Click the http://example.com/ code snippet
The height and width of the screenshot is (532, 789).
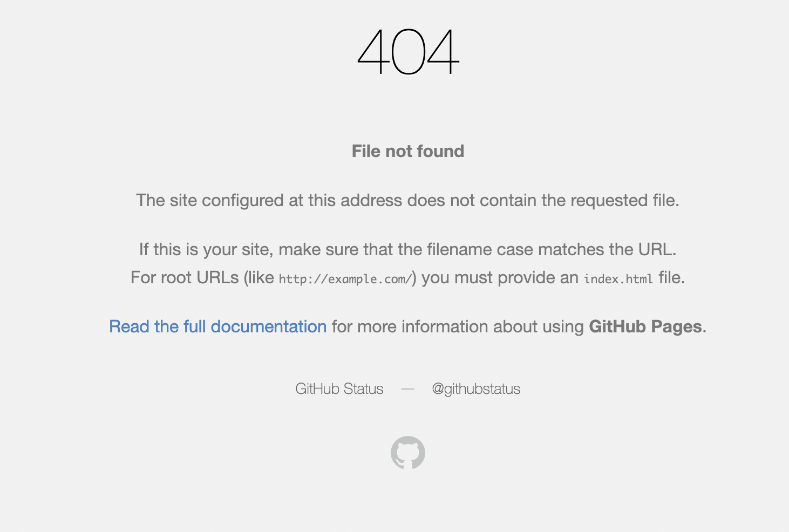pyautogui.click(x=345, y=279)
